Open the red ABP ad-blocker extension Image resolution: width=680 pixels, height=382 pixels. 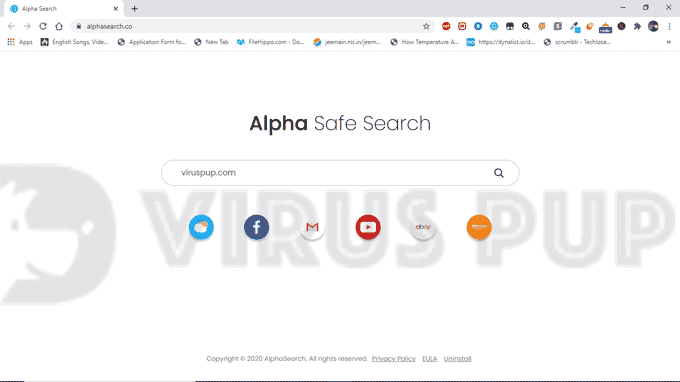point(446,26)
